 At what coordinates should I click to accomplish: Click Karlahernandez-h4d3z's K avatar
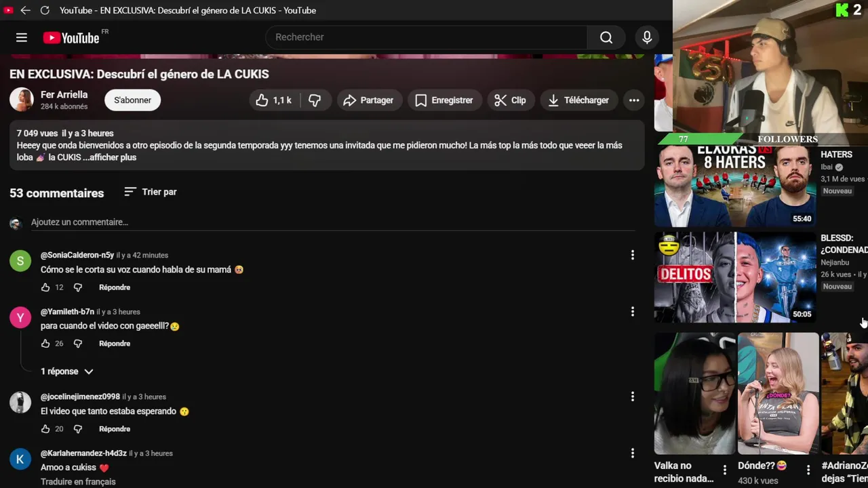coord(20,459)
